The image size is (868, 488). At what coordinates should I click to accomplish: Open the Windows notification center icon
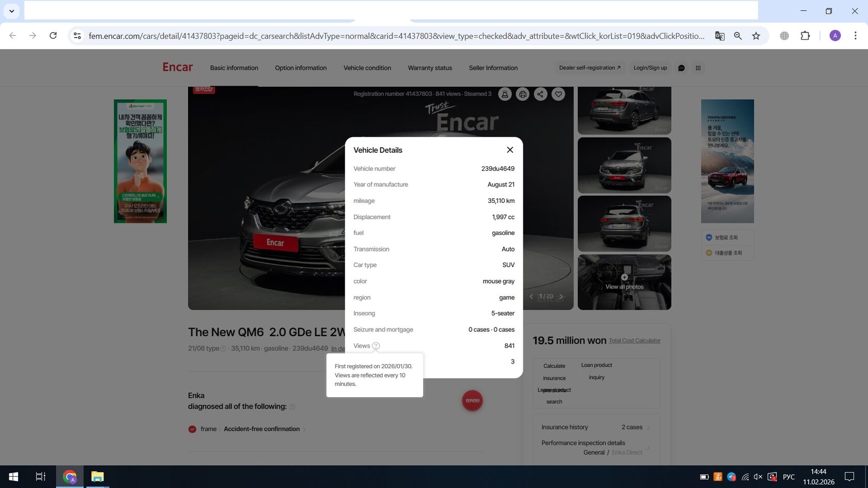[849, 477]
